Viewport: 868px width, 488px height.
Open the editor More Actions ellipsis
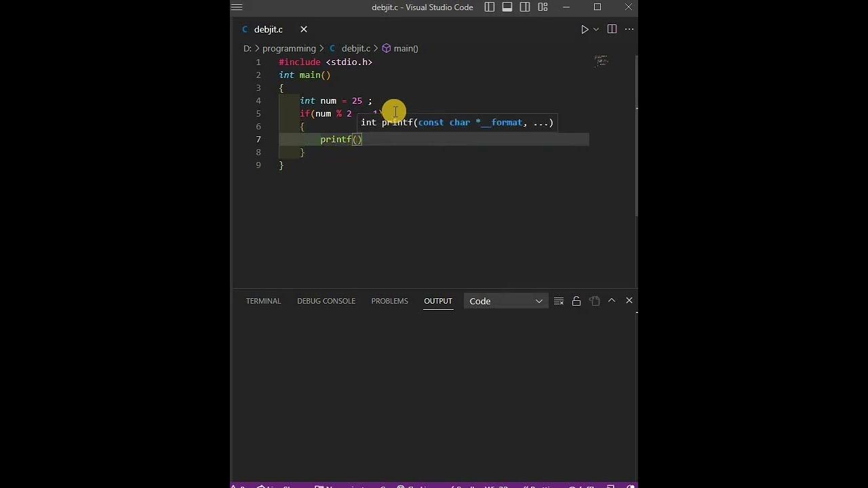point(629,29)
